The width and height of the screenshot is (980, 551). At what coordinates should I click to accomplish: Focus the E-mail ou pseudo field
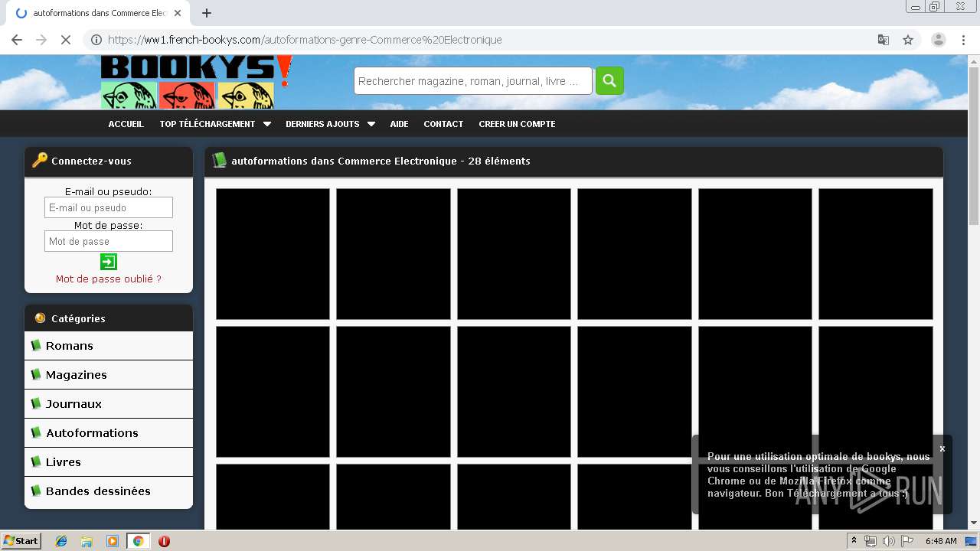(x=109, y=207)
